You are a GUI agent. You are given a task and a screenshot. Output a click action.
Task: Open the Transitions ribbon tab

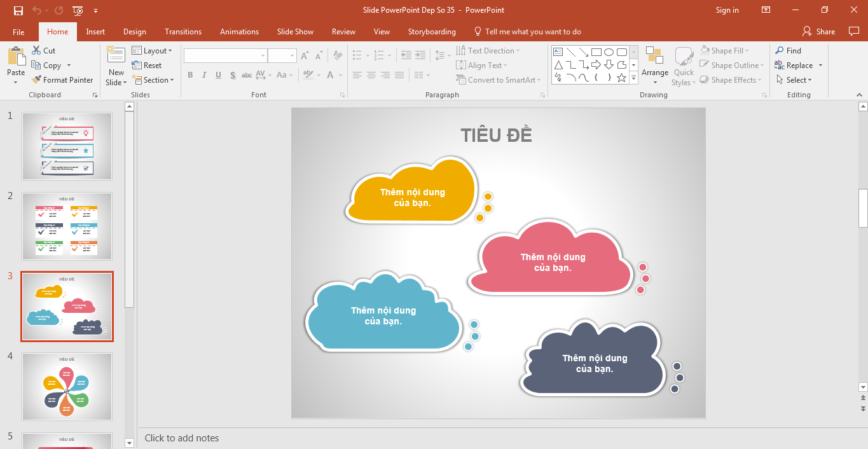click(183, 31)
